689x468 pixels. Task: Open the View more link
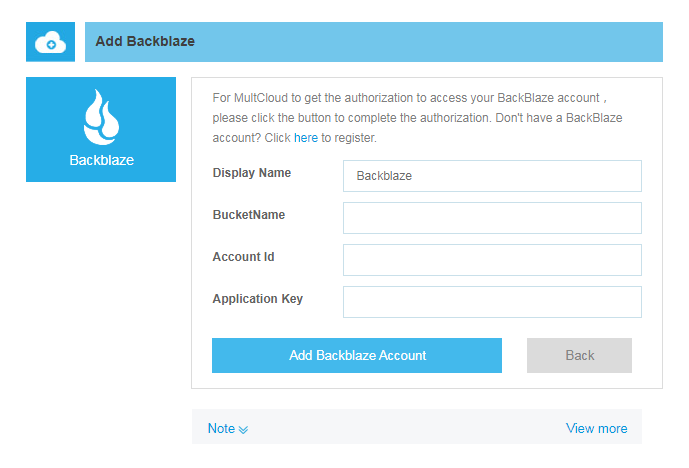tap(596, 428)
